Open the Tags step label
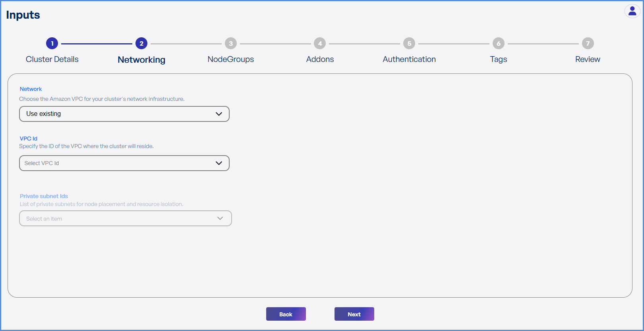 click(x=499, y=59)
